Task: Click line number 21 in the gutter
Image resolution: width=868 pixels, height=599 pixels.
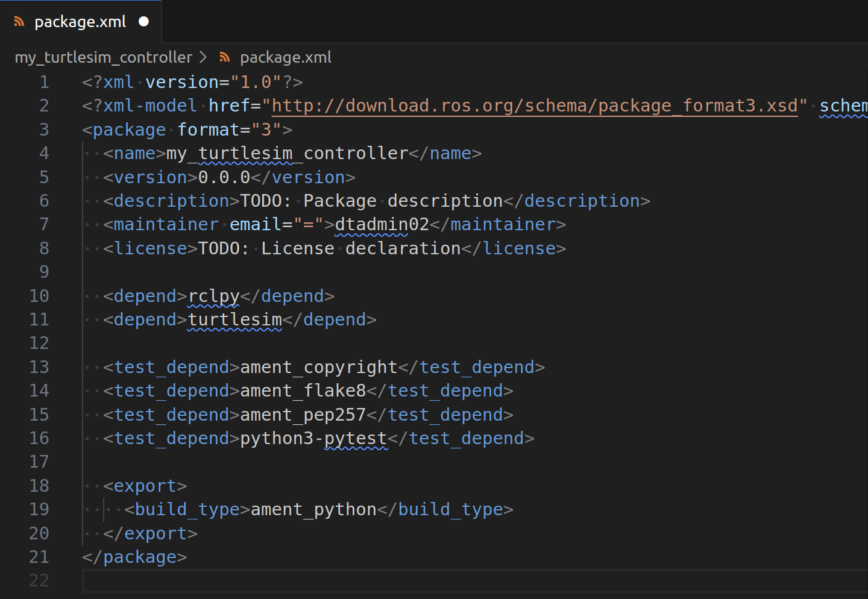Action: (39, 557)
